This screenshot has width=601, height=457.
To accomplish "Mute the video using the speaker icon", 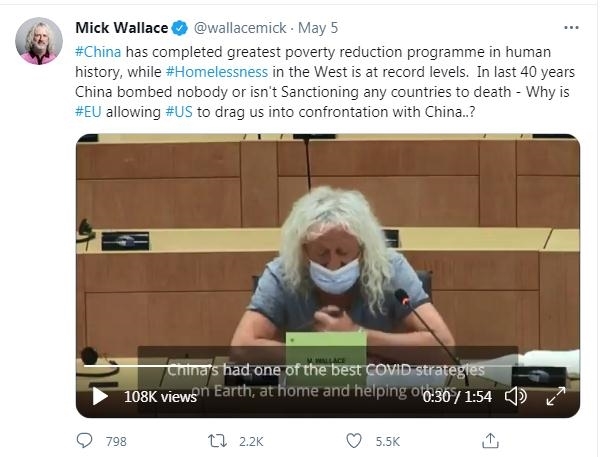I will 516,396.
